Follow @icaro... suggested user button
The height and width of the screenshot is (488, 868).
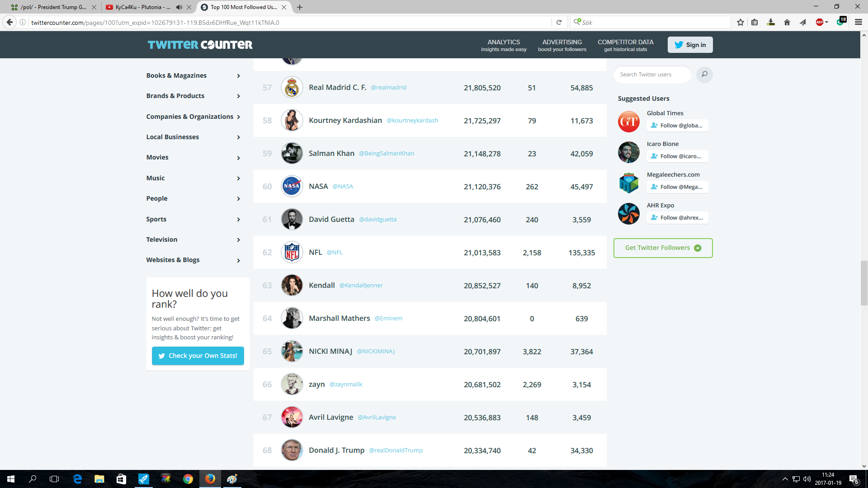coord(677,156)
